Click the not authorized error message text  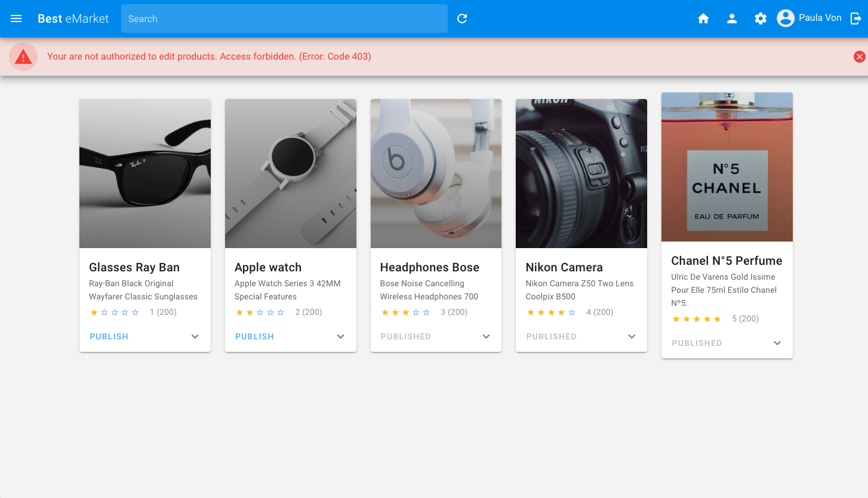pyautogui.click(x=209, y=57)
